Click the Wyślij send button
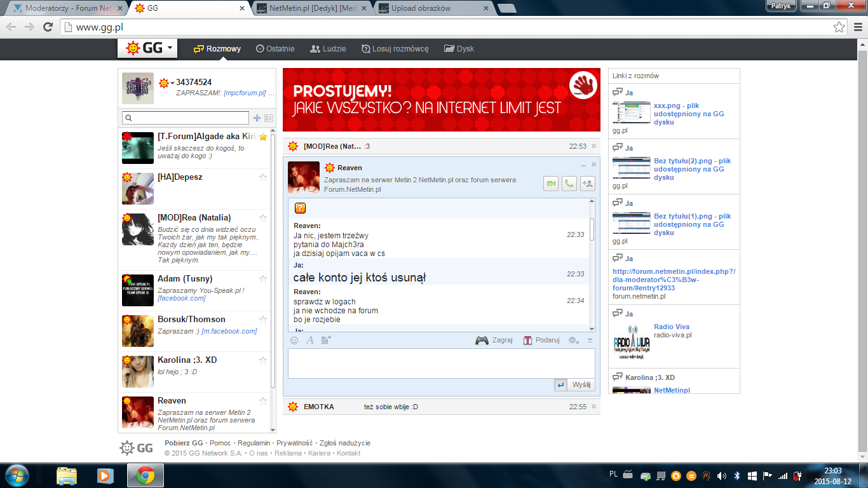The image size is (868, 488). (x=581, y=385)
